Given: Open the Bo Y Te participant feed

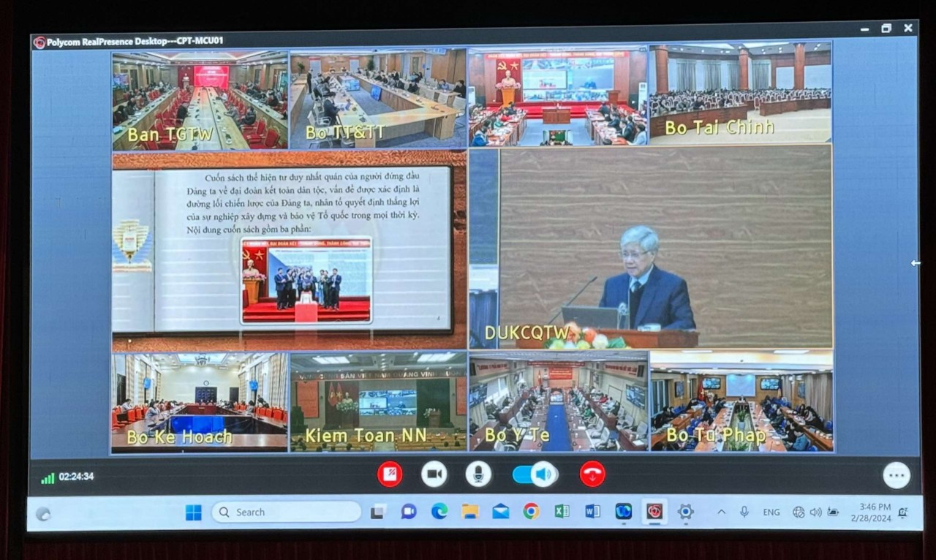Looking at the screenshot, I should (558, 402).
